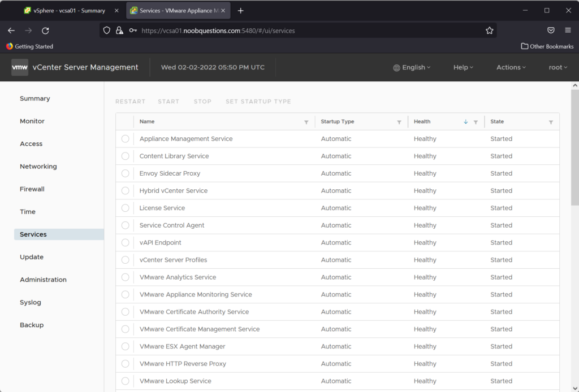Click the date and time text in header
This screenshot has width=579, height=392.
tap(213, 67)
